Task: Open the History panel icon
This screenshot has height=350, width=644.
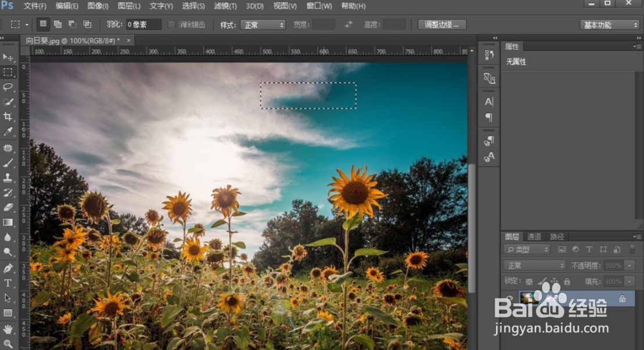Action: coord(489,55)
